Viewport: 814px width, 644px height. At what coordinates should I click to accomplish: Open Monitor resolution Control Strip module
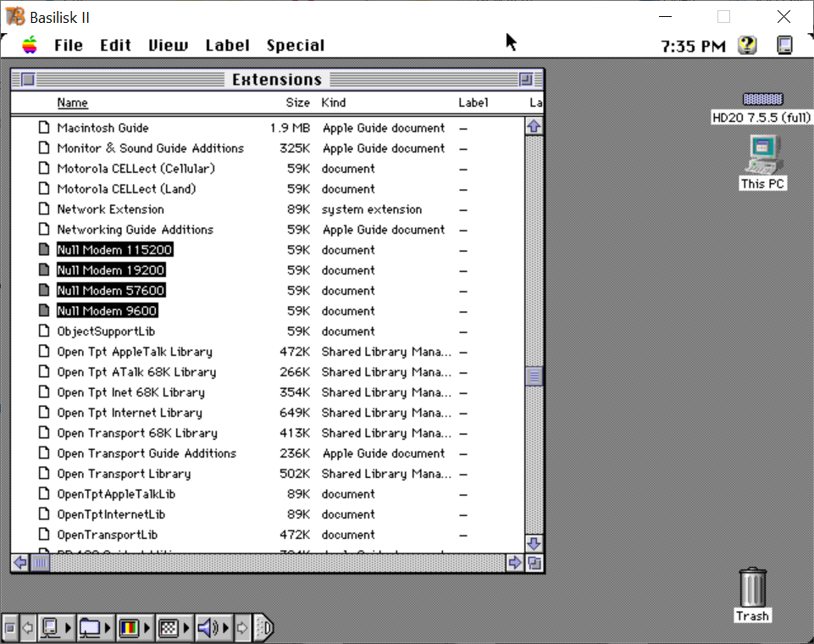point(174,628)
